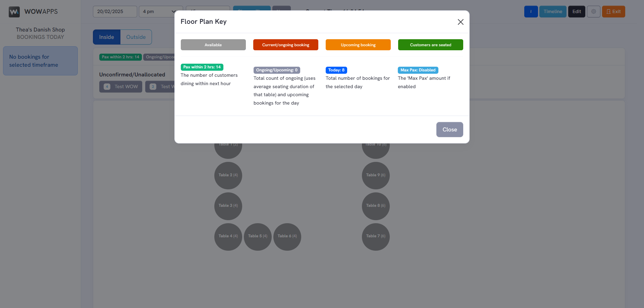
Task: Select the Table 5 (4) circle
Action: click(258, 236)
